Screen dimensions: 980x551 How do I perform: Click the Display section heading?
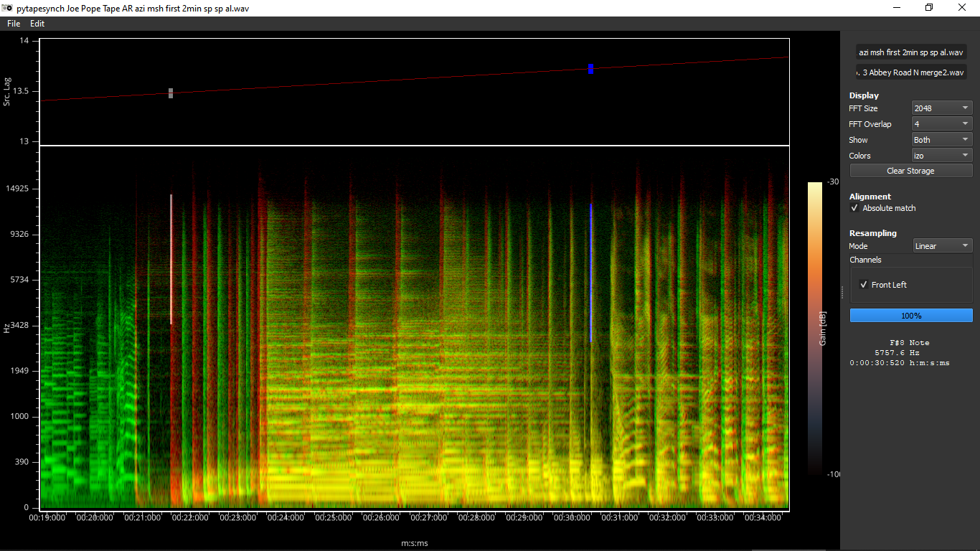[x=864, y=95]
